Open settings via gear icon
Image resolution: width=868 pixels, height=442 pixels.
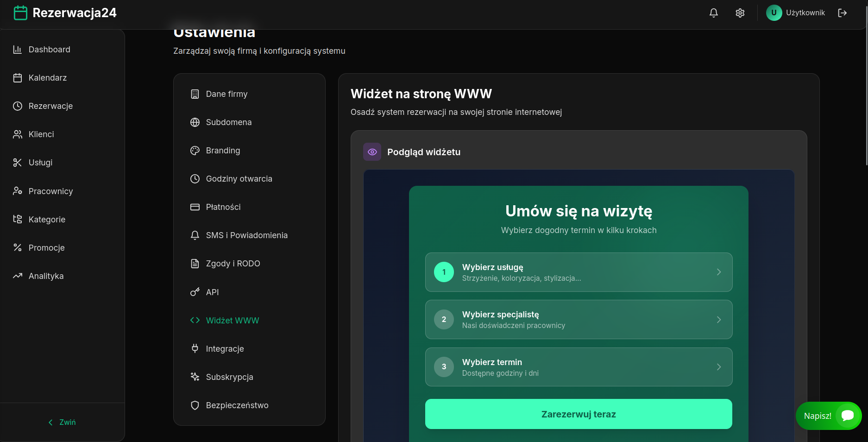pos(740,13)
